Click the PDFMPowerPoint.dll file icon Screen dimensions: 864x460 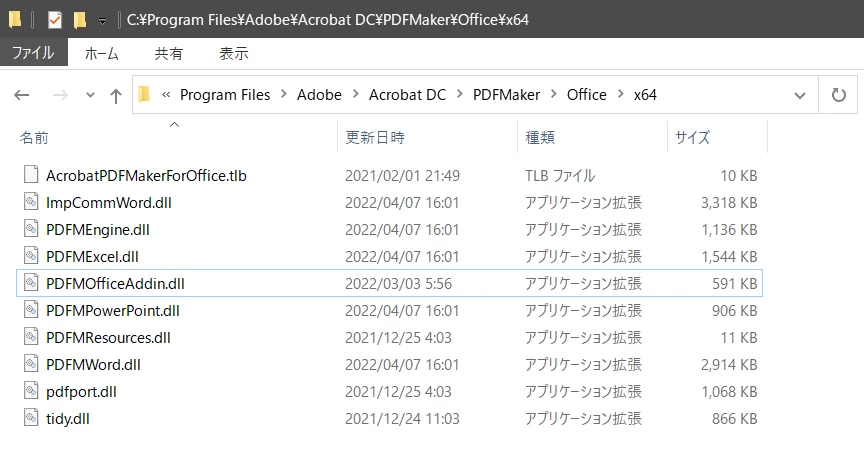coord(31,310)
